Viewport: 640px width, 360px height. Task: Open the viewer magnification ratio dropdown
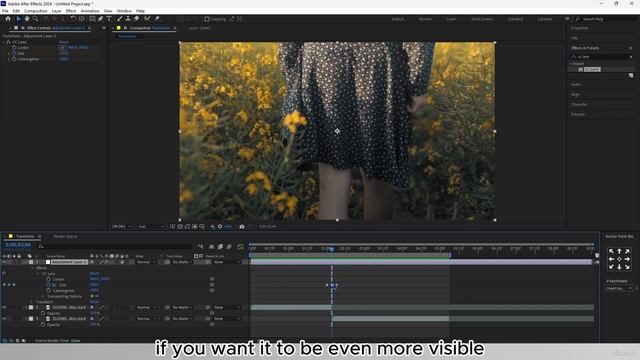click(122, 227)
